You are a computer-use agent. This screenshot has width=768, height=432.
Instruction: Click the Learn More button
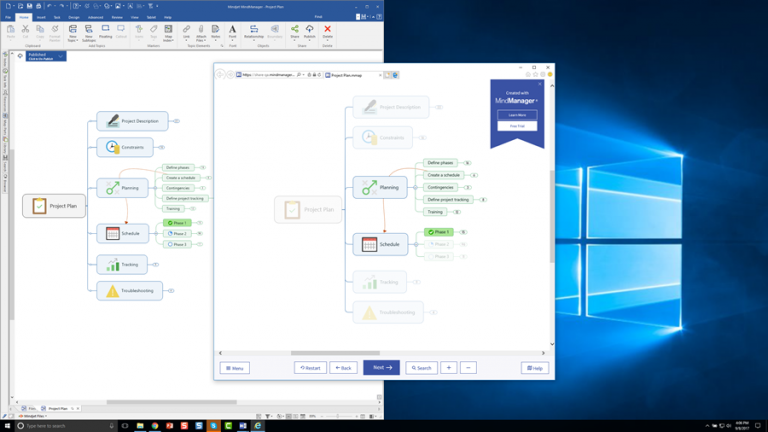point(517,115)
